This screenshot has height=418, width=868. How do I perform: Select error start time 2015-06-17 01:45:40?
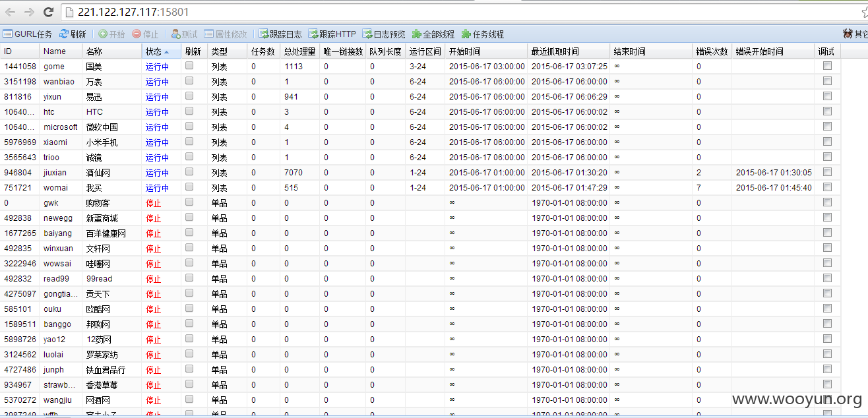click(x=774, y=188)
